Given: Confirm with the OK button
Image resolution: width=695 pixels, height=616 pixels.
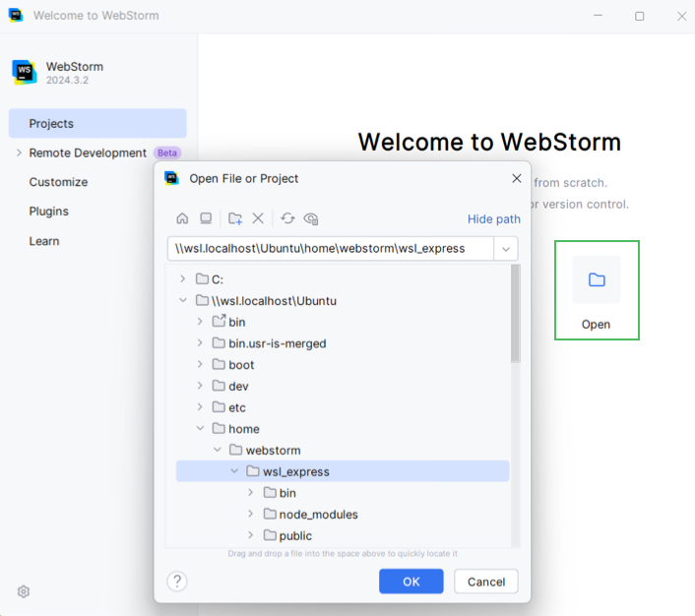Looking at the screenshot, I should pyautogui.click(x=411, y=582).
